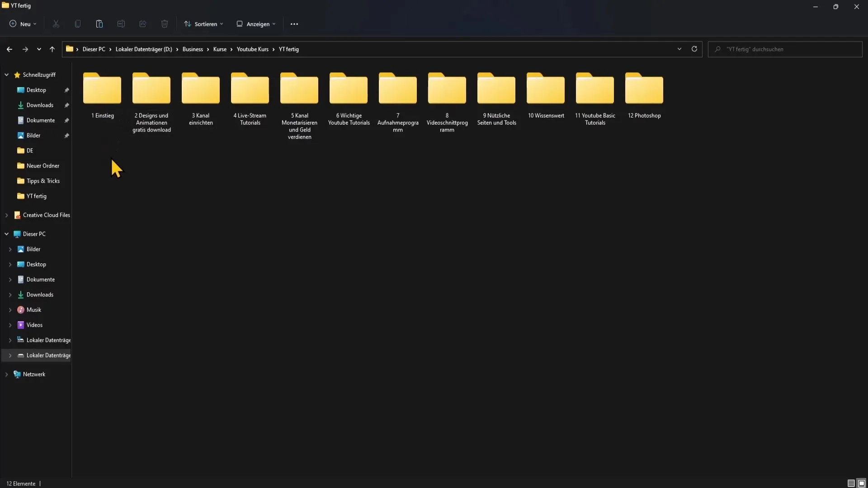Click root folder icon in address bar
Screen dimensions: 868x488
(69, 49)
